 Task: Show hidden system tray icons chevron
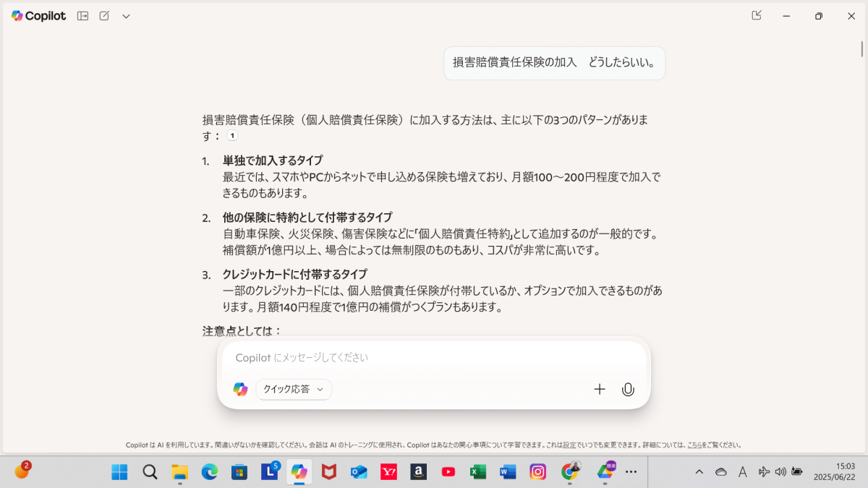[x=699, y=472]
